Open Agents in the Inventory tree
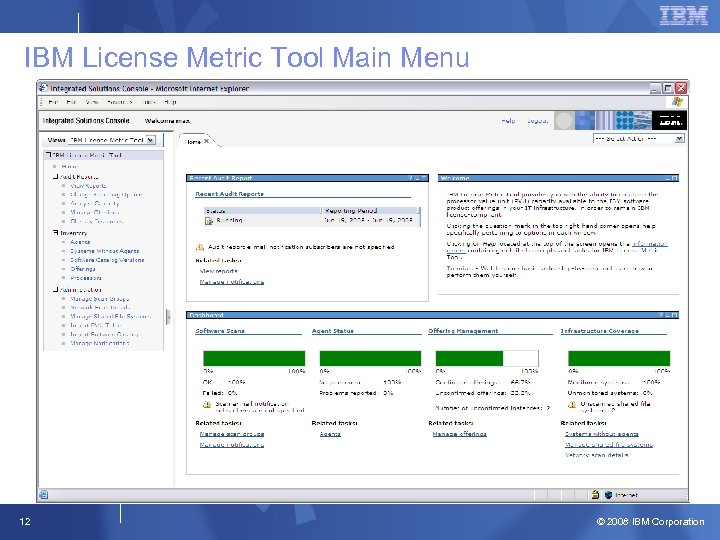The image size is (720, 540). [x=80, y=242]
